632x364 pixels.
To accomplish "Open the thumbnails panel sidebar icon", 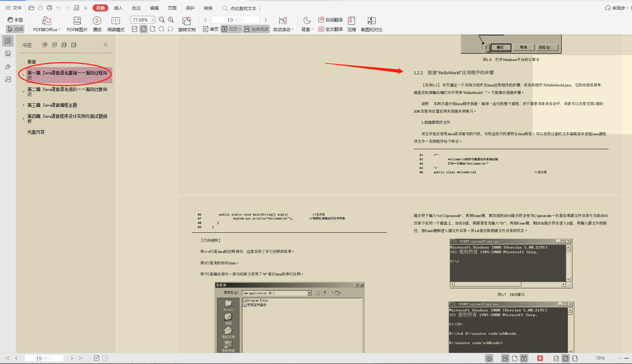I will [8, 54].
